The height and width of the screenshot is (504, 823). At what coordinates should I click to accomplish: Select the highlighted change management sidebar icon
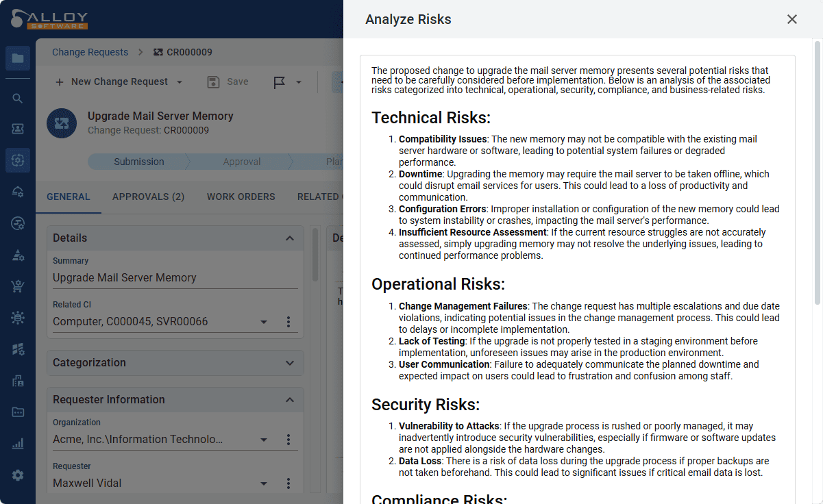pos(18,160)
